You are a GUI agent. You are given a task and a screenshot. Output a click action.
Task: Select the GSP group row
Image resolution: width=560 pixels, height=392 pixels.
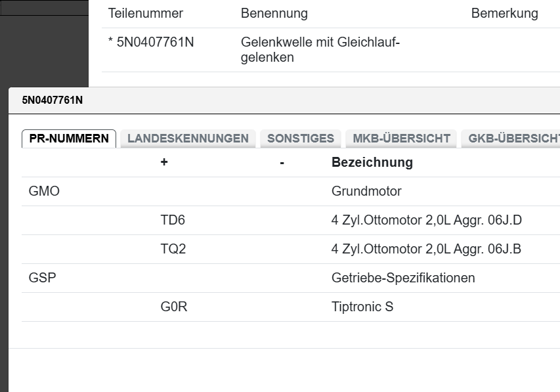[43, 278]
